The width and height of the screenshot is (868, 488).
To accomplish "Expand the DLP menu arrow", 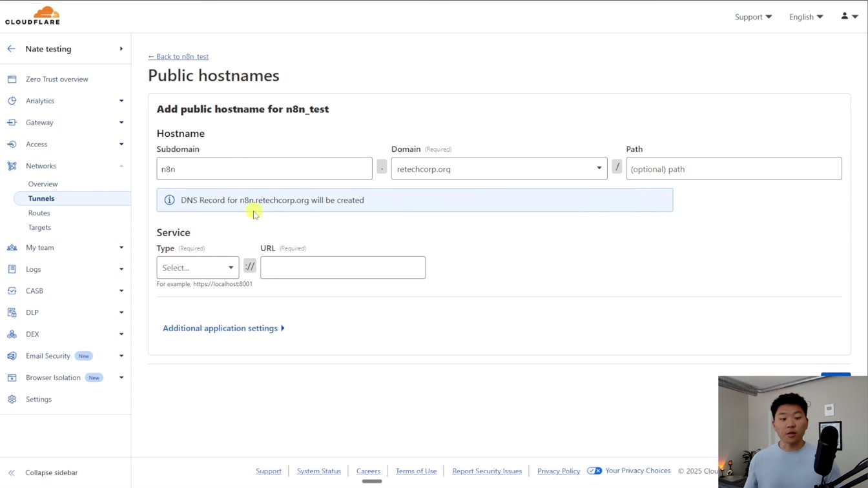I will (121, 312).
